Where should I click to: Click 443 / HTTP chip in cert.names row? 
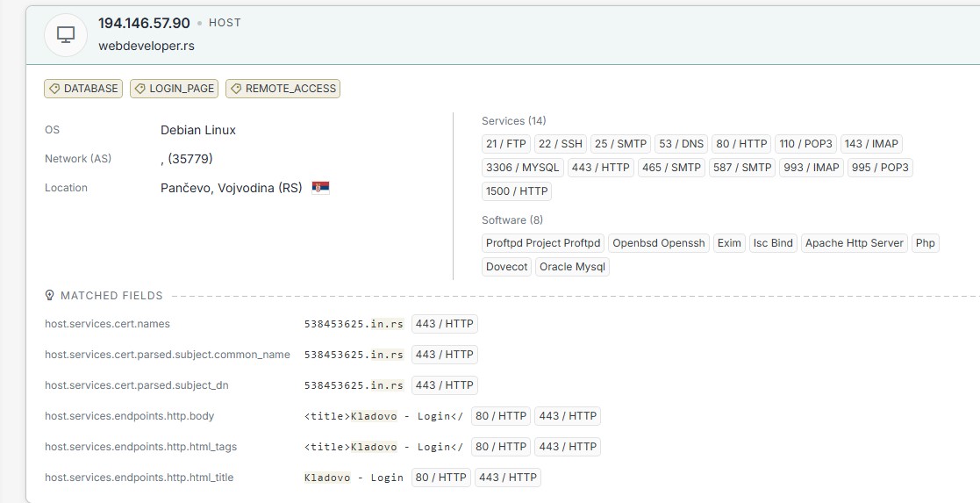(444, 324)
